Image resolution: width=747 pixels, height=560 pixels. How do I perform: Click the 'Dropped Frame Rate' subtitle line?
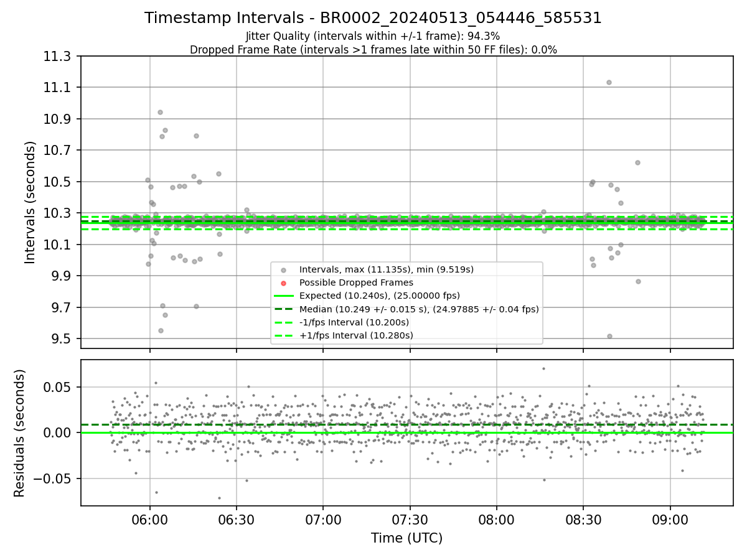pyautogui.click(x=373, y=50)
